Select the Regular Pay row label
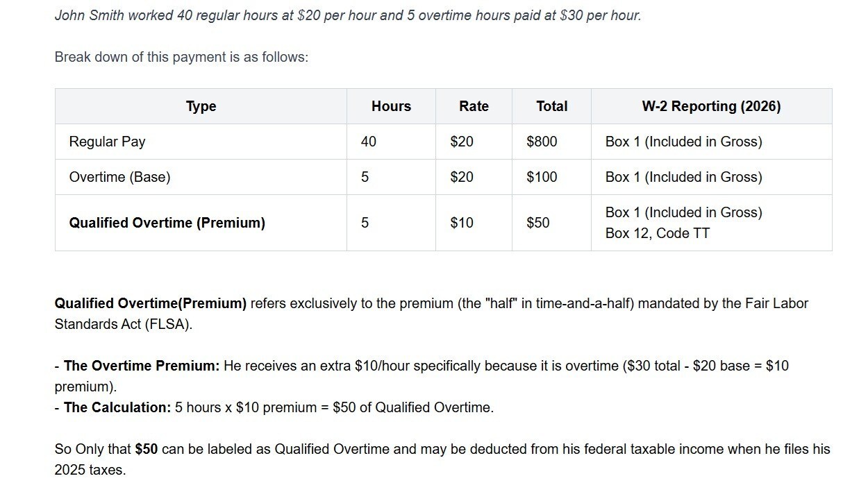Viewport: 868px width, 483px height. pyautogui.click(x=107, y=142)
